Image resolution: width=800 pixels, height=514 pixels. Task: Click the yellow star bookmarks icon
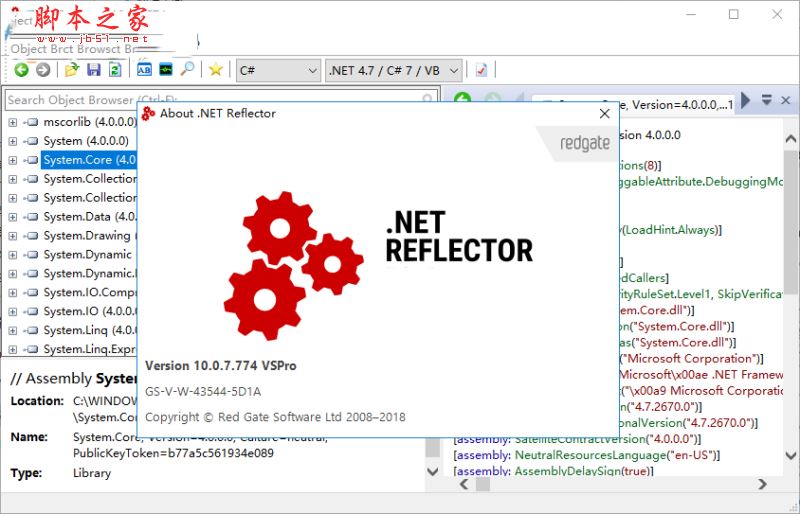coord(216,69)
